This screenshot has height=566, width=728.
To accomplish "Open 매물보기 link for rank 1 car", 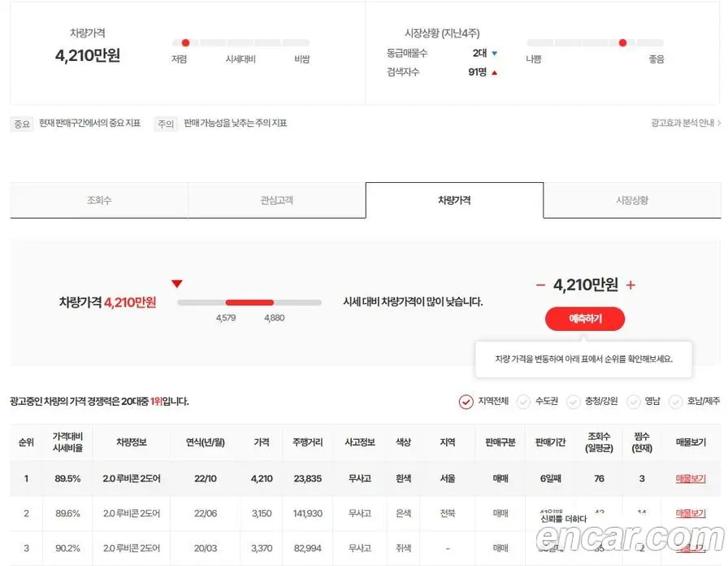I will [x=691, y=479].
